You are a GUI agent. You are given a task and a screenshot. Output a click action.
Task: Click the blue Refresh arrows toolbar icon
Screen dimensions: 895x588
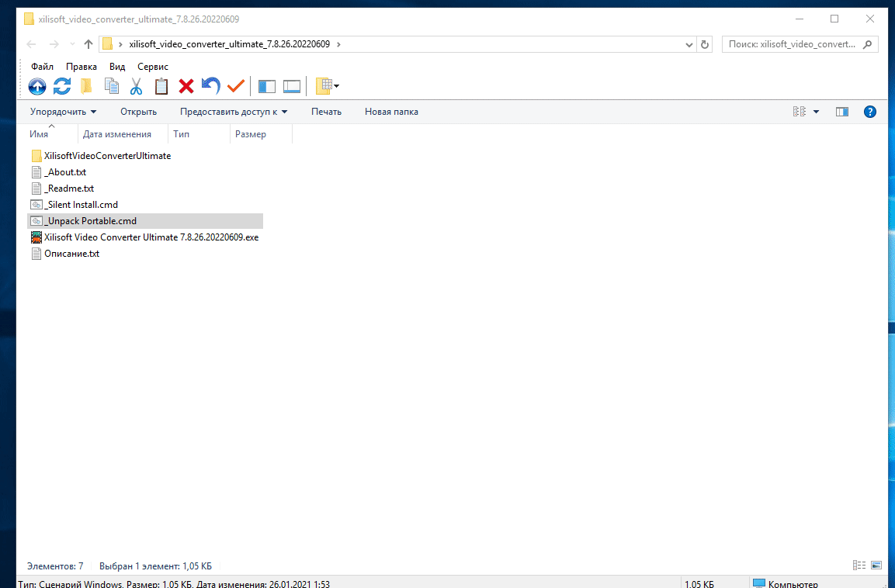pyautogui.click(x=61, y=86)
